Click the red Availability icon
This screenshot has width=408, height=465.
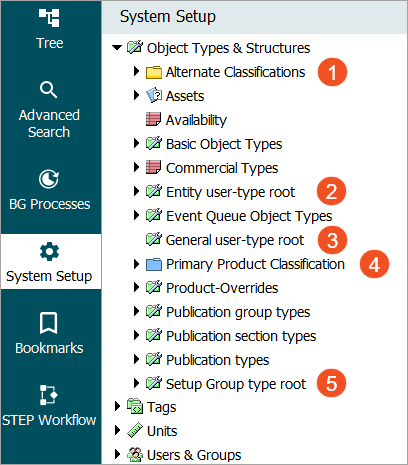tap(154, 120)
